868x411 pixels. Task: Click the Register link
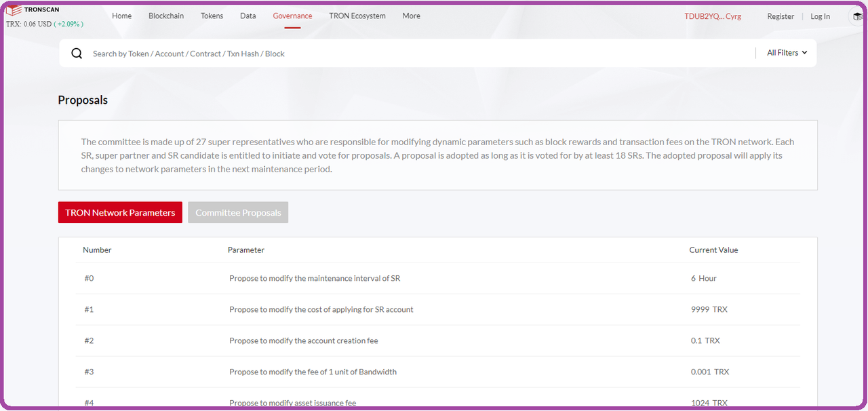click(x=781, y=16)
